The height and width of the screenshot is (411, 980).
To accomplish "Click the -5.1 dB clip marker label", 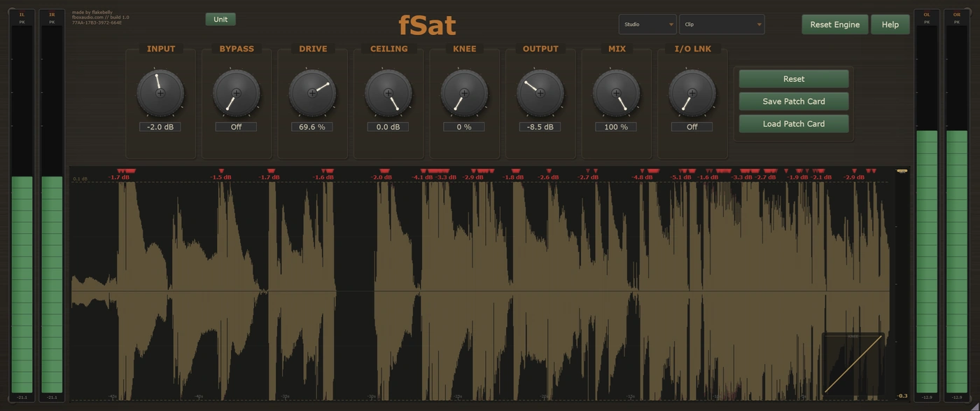I will 681,178.
